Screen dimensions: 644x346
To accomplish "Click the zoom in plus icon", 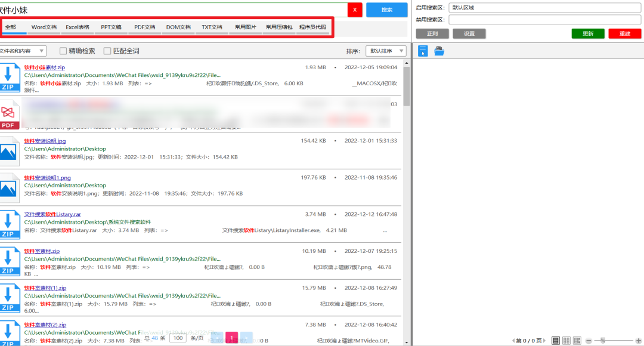I will (639, 341).
